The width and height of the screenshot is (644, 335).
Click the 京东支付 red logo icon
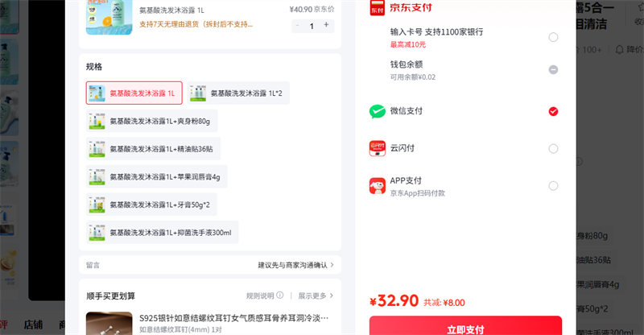coord(377,7)
